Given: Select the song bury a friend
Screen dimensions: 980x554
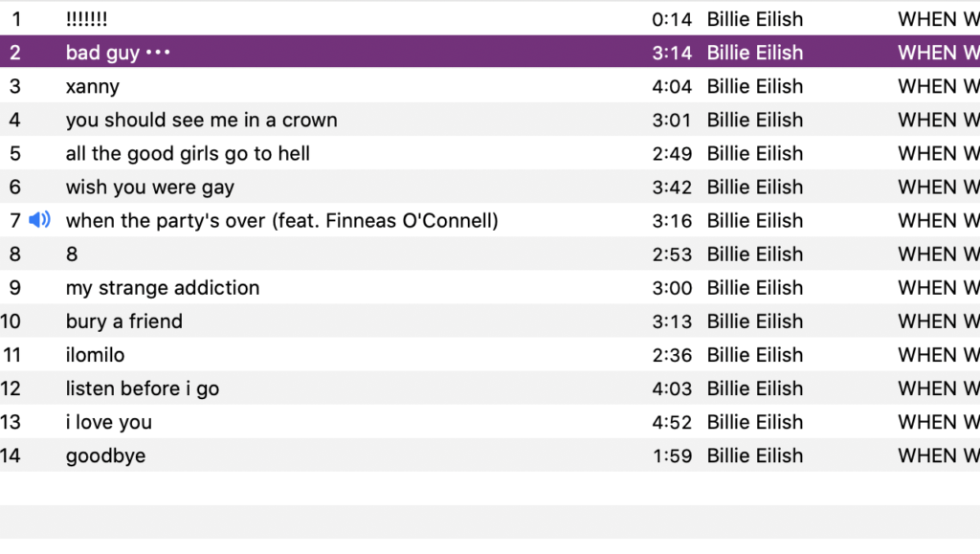Looking at the screenshot, I should point(124,321).
